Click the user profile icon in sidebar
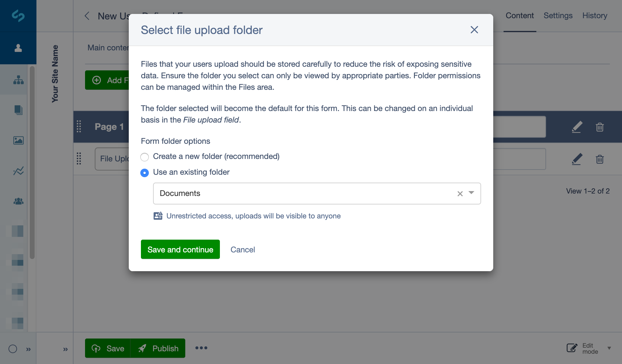The height and width of the screenshot is (364, 622). (x=18, y=48)
